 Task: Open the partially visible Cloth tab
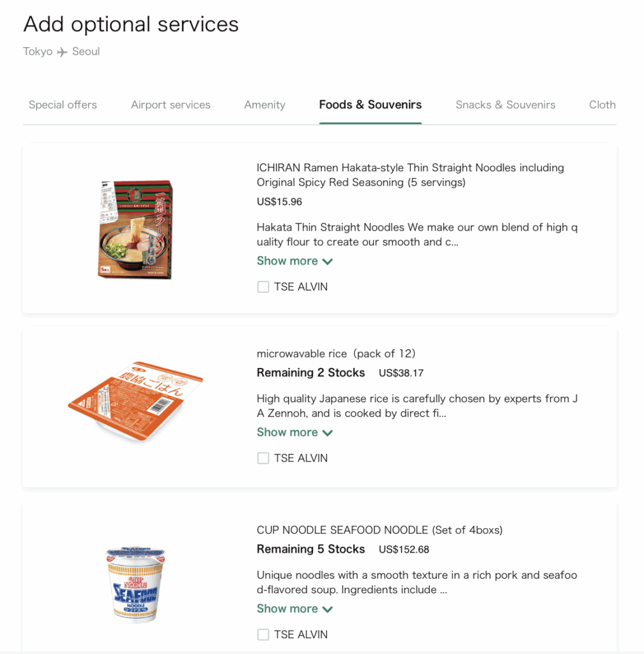(602, 105)
